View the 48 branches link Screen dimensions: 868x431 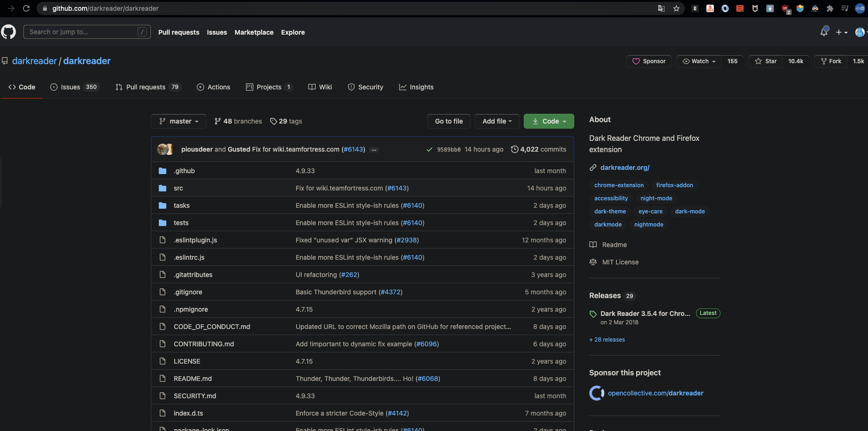238,121
